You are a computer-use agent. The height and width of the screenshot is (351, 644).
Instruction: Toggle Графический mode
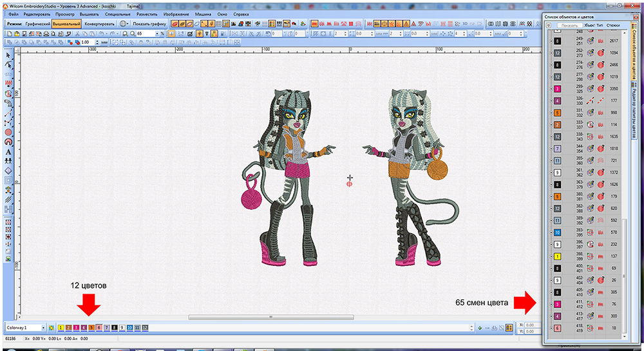37,23
